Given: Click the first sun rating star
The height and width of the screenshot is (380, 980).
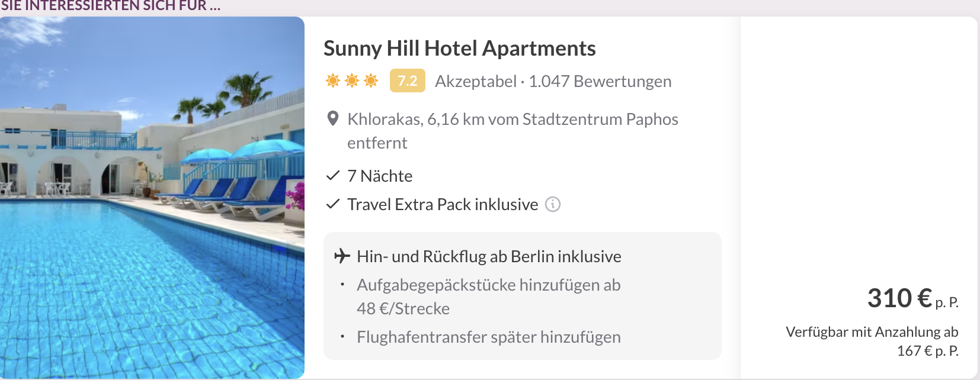Looking at the screenshot, I should coord(333,80).
